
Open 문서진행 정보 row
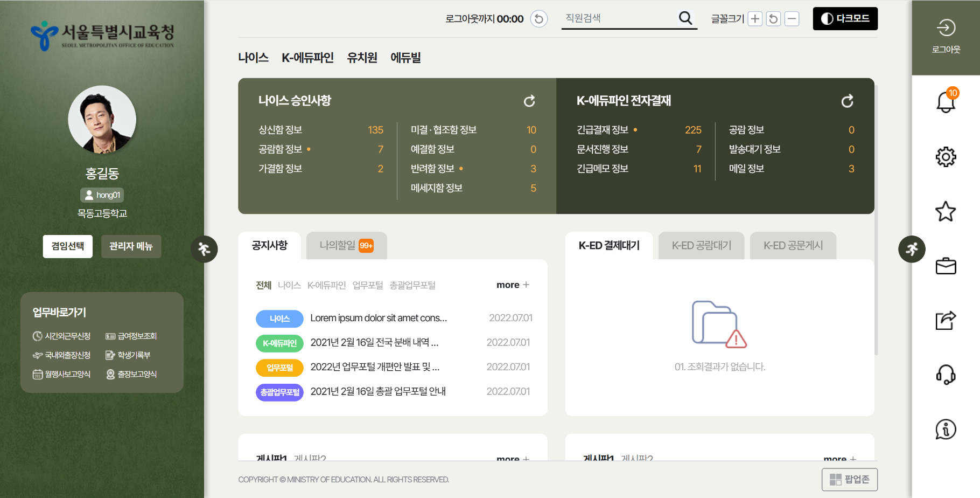639,149
